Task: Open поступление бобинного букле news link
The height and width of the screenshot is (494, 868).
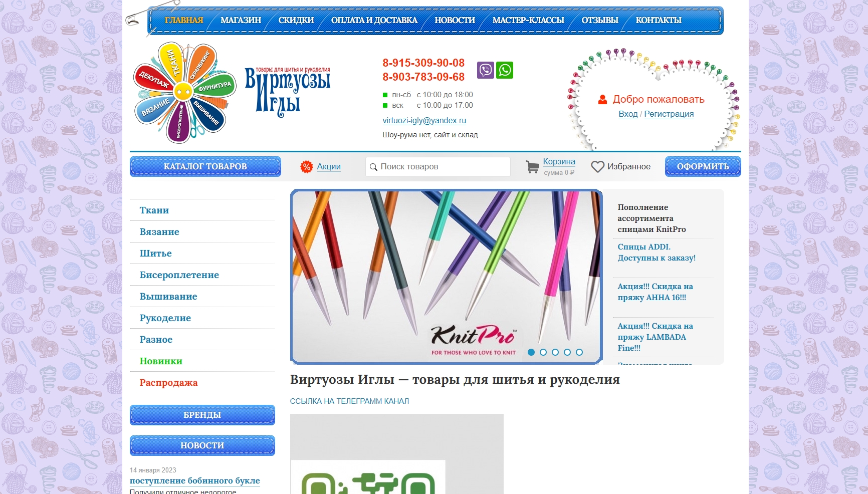Action: (x=195, y=481)
